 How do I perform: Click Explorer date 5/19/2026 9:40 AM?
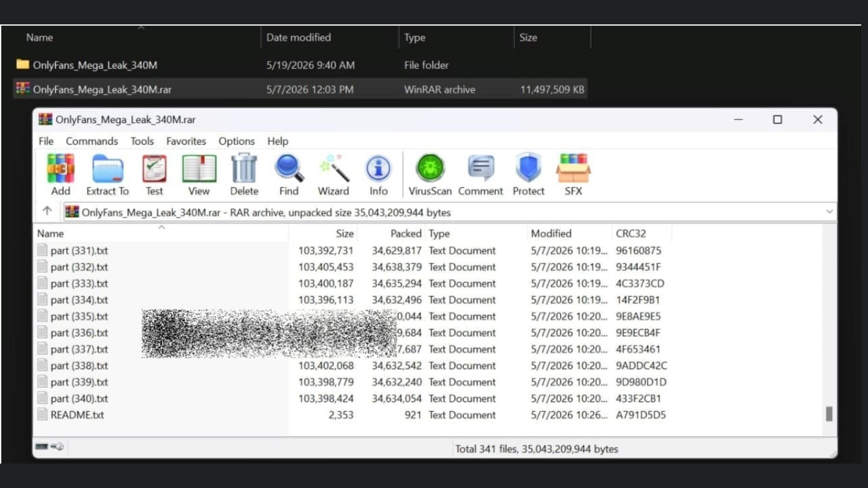(311, 65)
